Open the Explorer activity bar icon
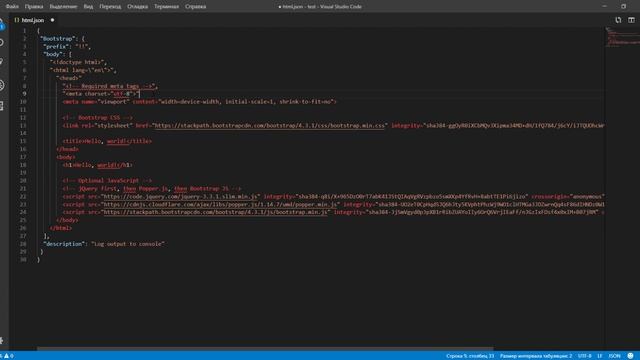 [x=2, y=24]
